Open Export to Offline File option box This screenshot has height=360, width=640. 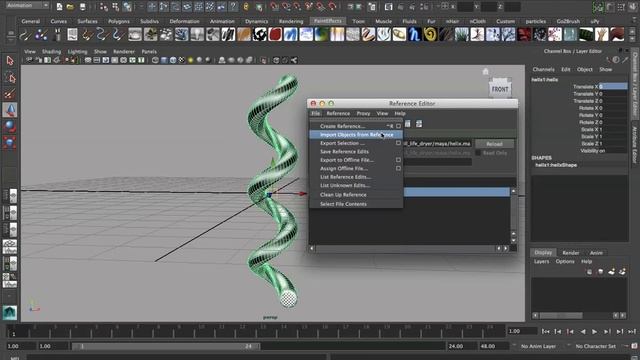pos(398,160)
